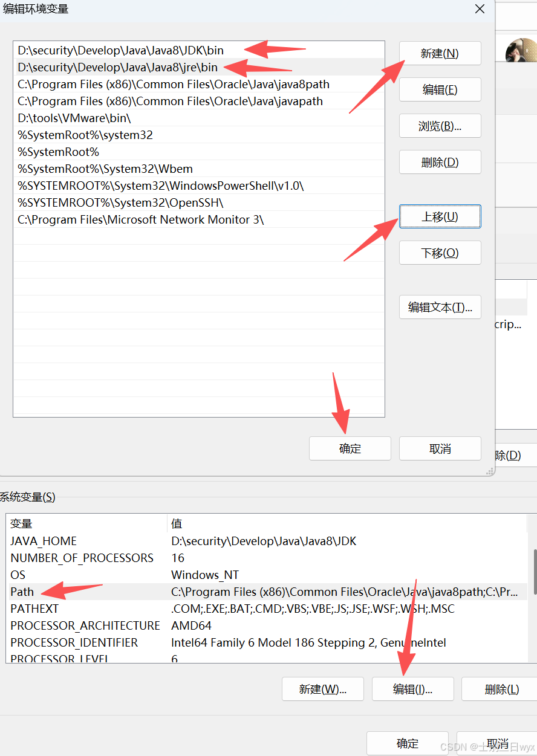The image size is (537, 756).
Task: Select the NUMBER_OF_PROCESSORS variable row
Action: [267, 558]
